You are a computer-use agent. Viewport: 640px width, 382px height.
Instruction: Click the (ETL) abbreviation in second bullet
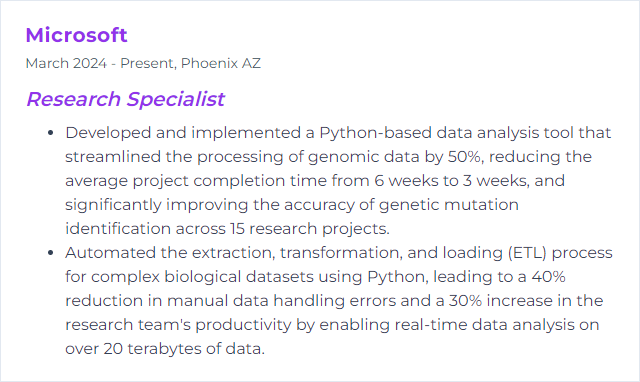pos(527,253)
